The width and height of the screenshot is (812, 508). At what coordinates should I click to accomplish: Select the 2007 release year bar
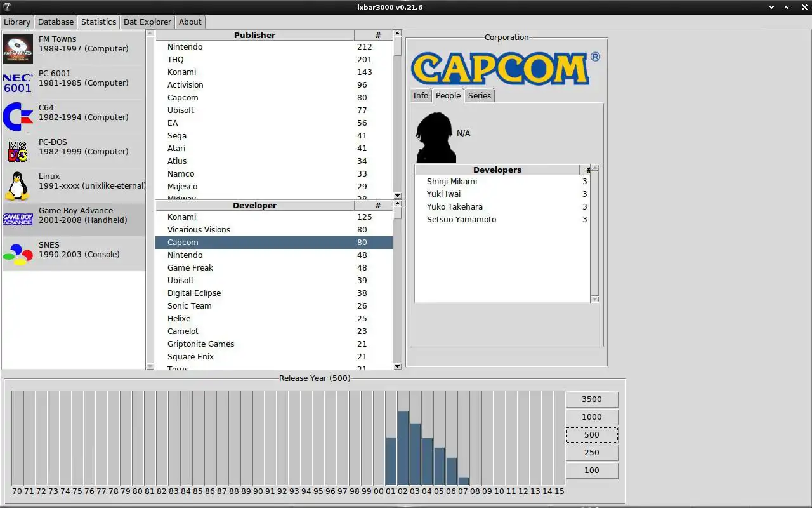pyautogui.click(x=464, y=481)
